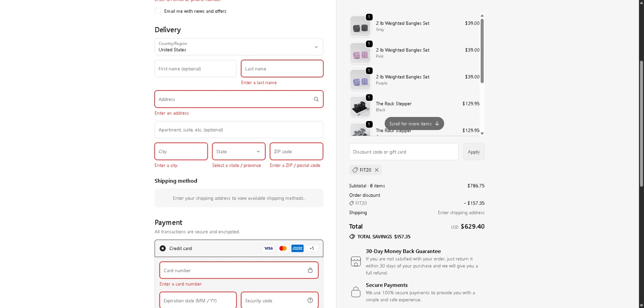Screen dimensions: 644x308
Task: Click the American Express logo
Action: coord(298,248)
